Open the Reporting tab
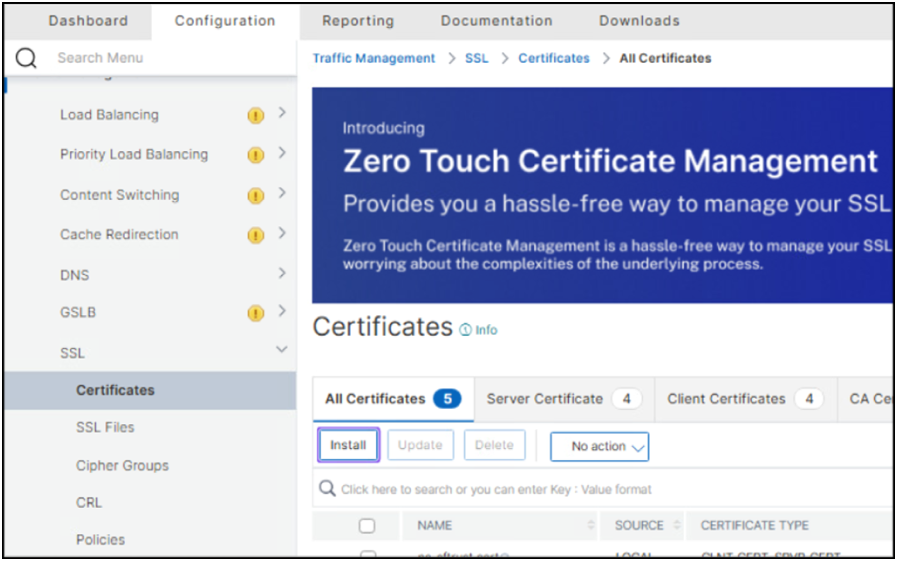The width and height of the screenshot is (897, 561). click(x=358, y=20)
